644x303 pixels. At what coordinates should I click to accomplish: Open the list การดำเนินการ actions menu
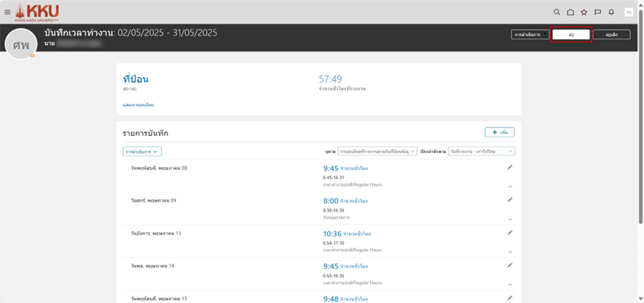click(x=142, y=151)
